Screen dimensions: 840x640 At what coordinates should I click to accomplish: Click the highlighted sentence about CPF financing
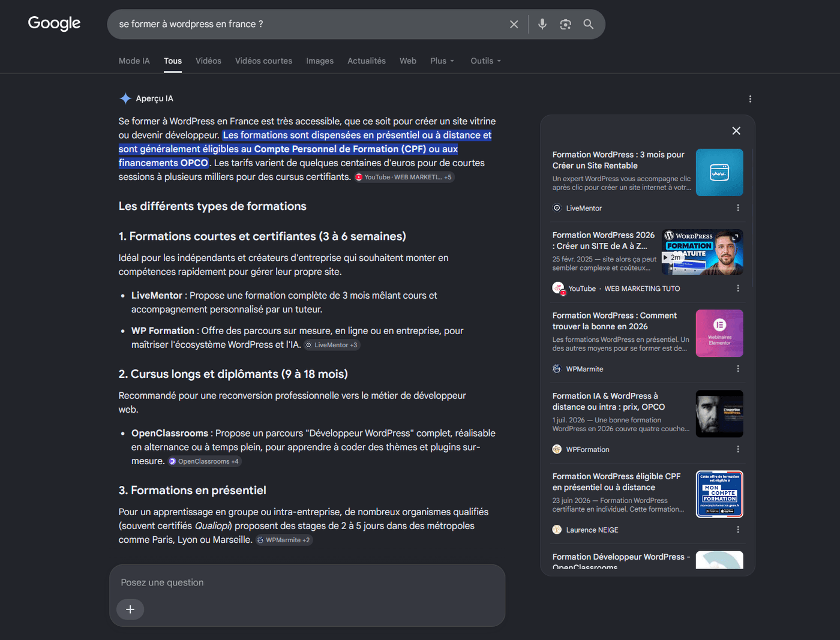(x=305, y=149)
